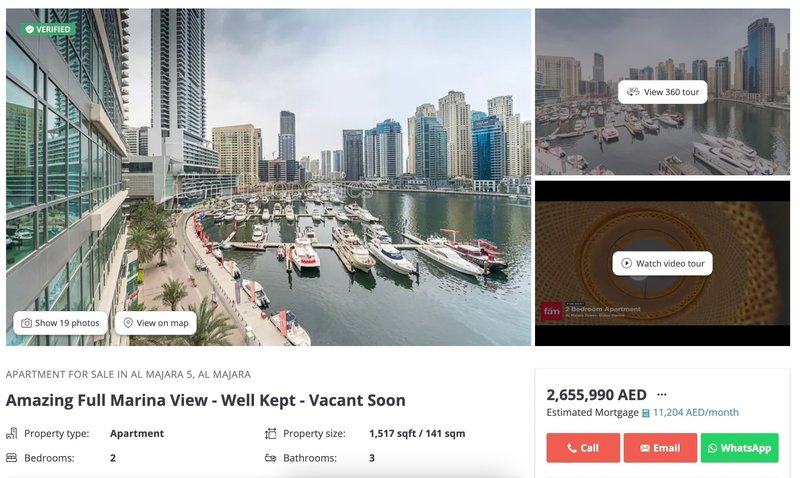Click the mortgage calculator icon
The height and width of the screenshot is (478, 800).
pos(645,413)
